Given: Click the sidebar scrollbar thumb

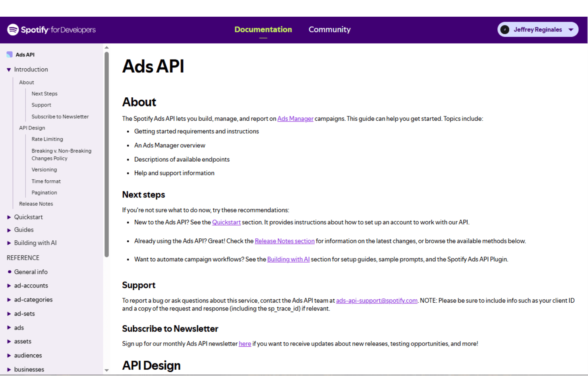Looking at the screenshot, I should (106, 154).
